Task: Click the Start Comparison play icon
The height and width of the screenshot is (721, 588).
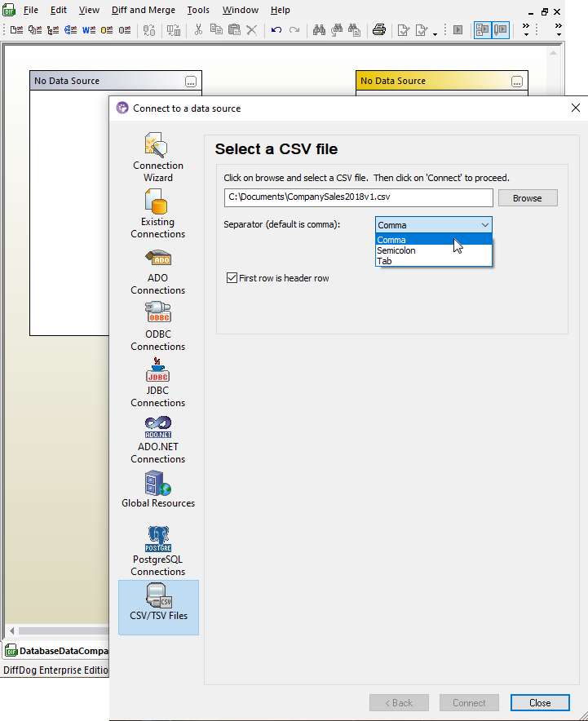Action: (458, 30)
